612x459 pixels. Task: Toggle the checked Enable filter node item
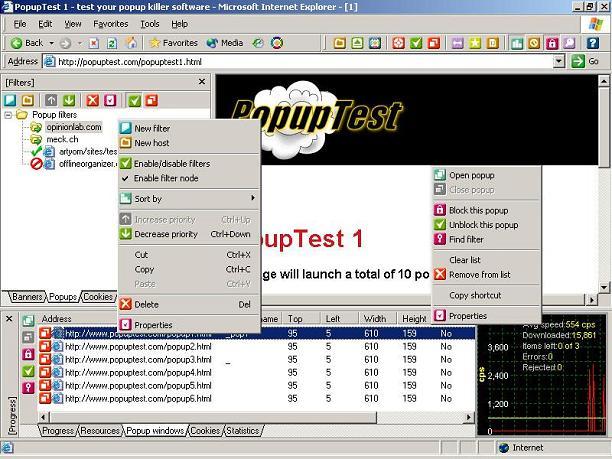pos(189,178)
